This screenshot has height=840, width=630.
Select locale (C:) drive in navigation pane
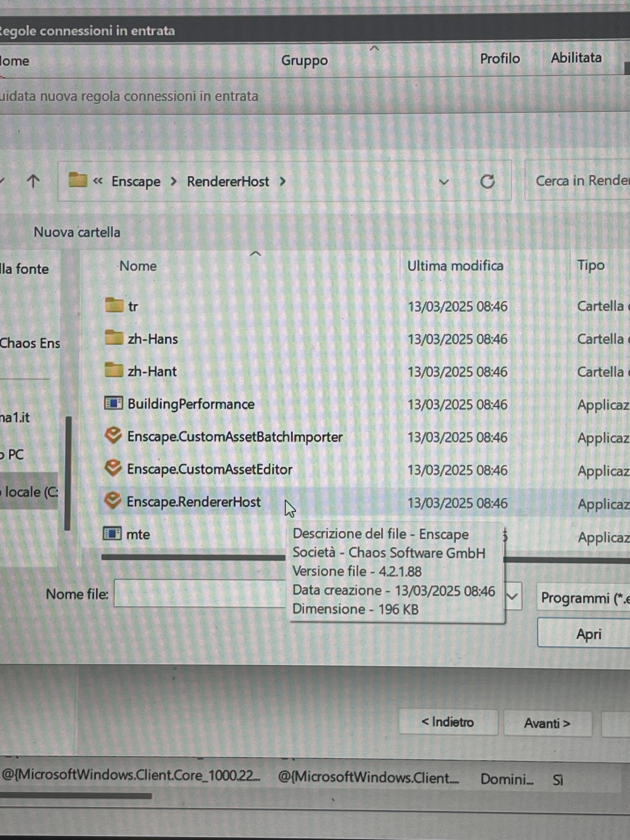(29, 492)
